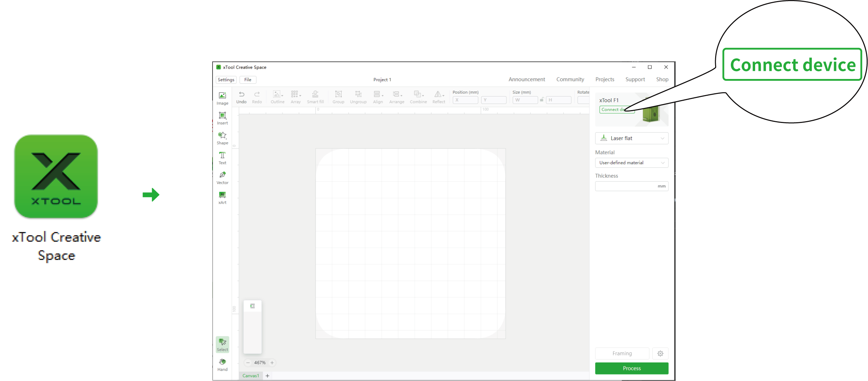Click the Size W input field
Image resolution: width=868 pixels, height=381 pixels.
click(525, 100)
